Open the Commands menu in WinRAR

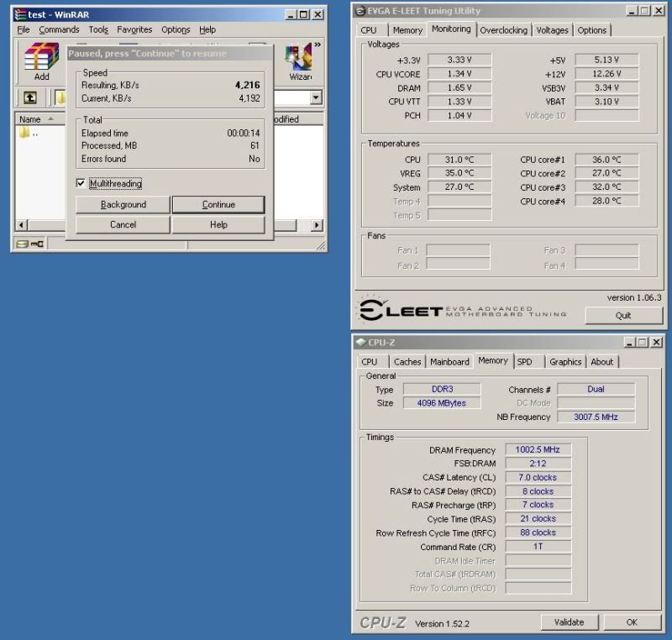(59, 29)
